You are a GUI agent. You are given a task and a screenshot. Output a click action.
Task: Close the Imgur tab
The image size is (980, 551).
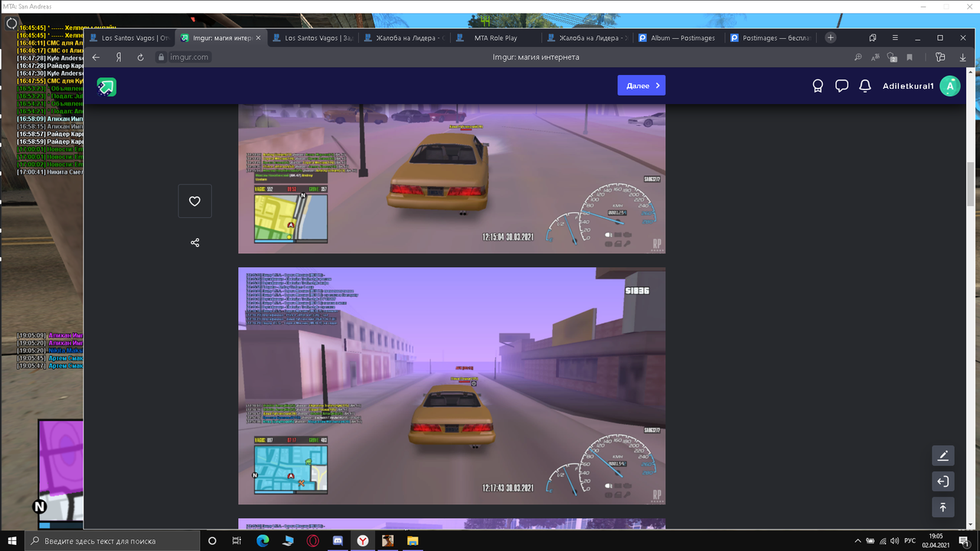[x=258, y=37]
